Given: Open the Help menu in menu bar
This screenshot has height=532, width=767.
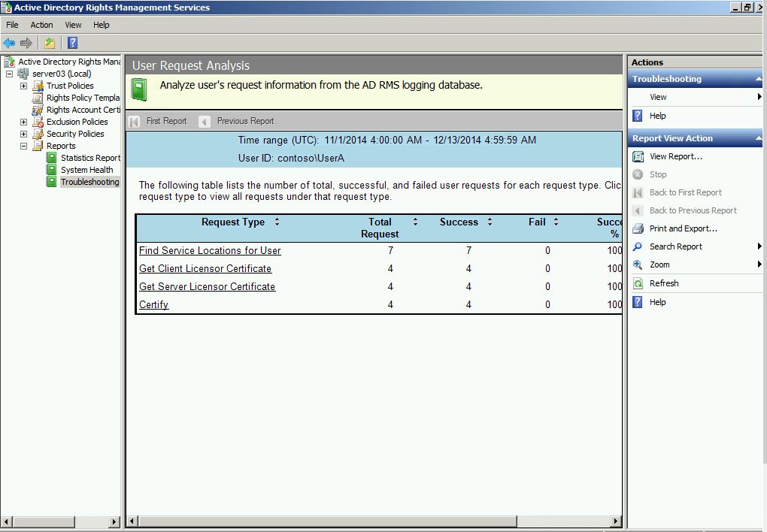Looking at the screenshot, I should tap(102, 25).
